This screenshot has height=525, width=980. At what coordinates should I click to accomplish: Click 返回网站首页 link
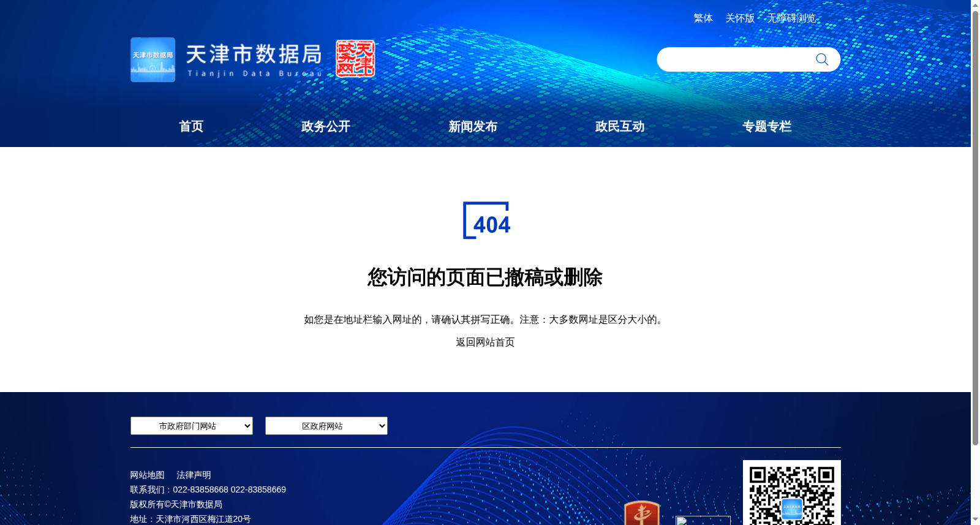tap(485, 342)
